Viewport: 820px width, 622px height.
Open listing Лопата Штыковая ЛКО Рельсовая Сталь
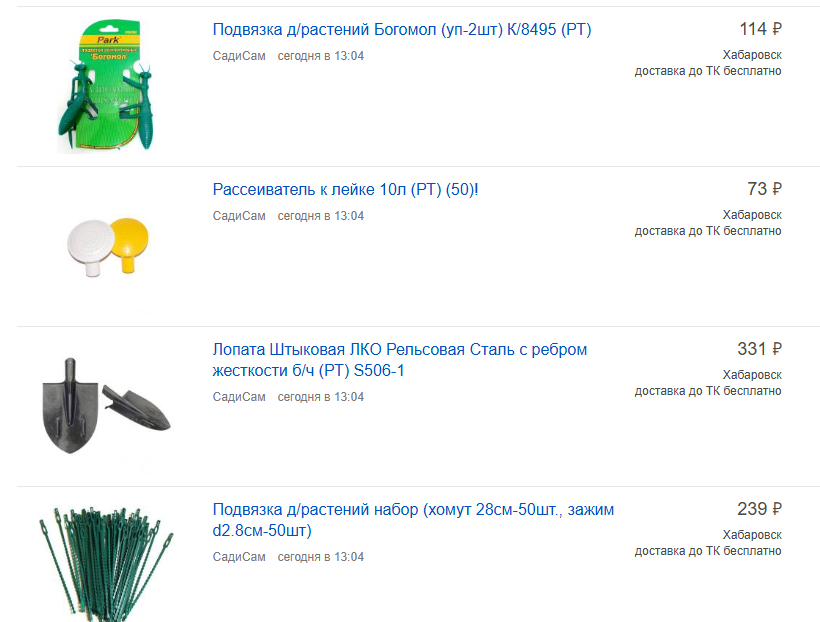(x=400, y=360)
